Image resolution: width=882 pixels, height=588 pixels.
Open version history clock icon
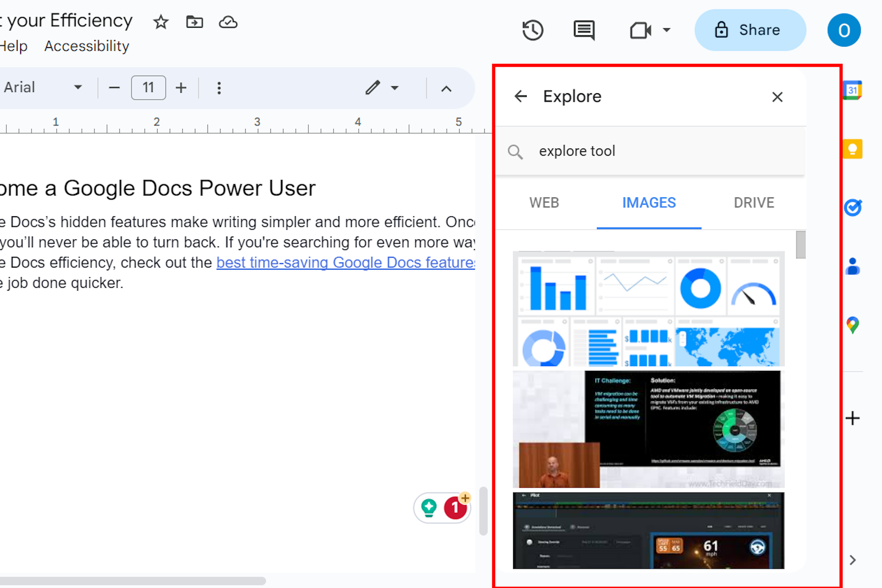pyautogui.click(x=533, y=30)
